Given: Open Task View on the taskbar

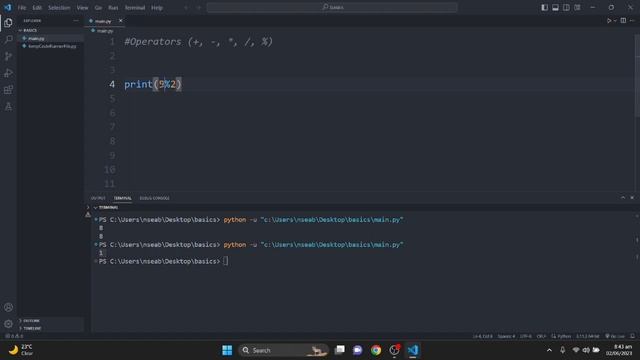Looking at the screenshot, I should pos(340,350).
